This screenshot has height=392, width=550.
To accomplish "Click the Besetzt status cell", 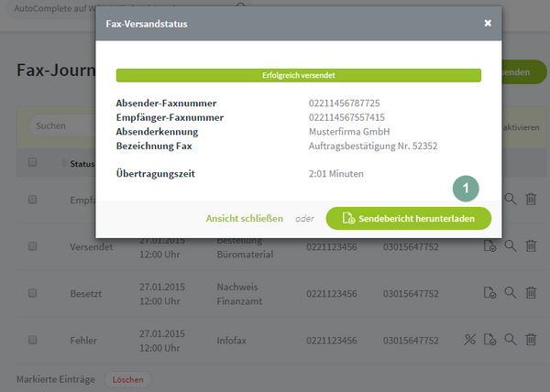I will [x=85, y=294].
